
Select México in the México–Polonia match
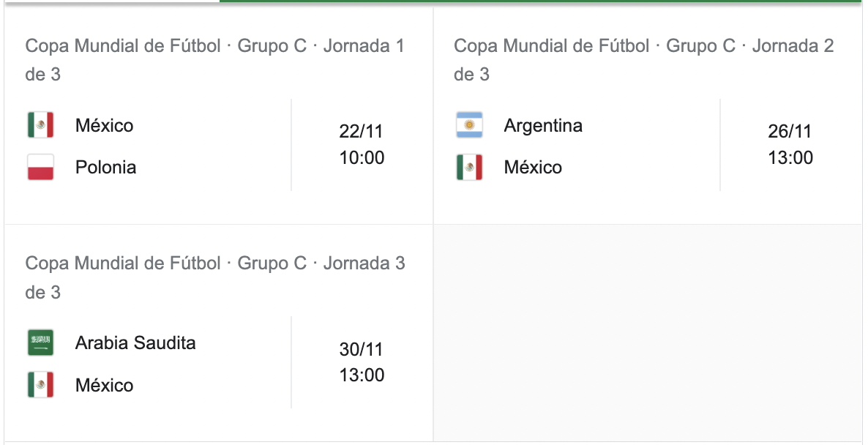[104, 125]
